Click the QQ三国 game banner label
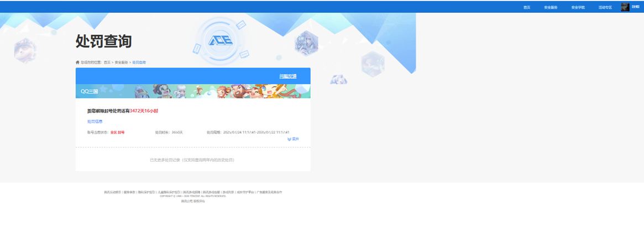This screenshot has height=242, width=644. (89, 91)
